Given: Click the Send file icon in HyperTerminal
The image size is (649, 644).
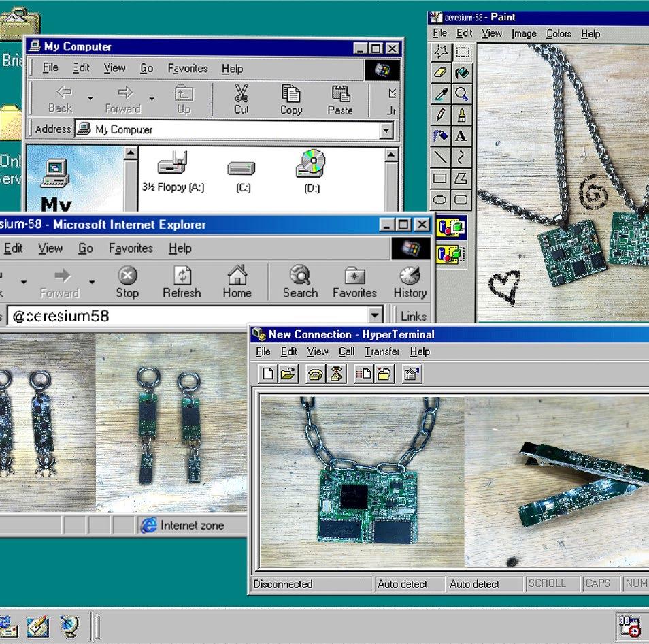Looking at the screenshot, I should tap(364, 374).
